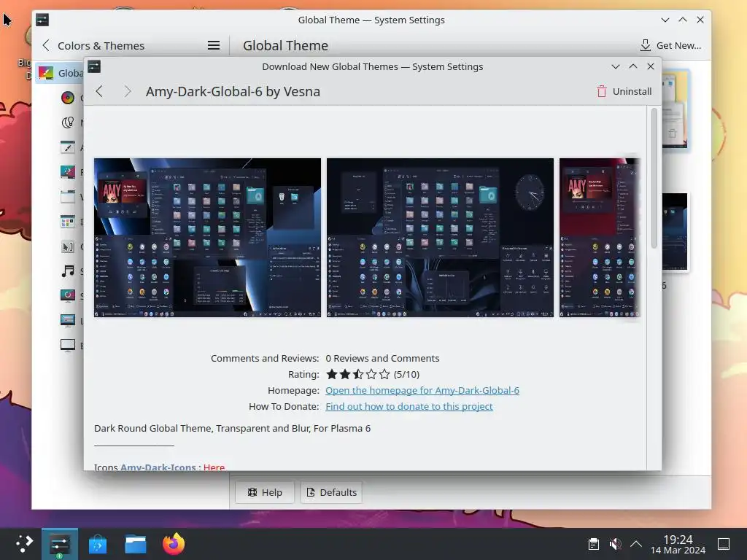Open the homepage for Amy-Dark-Global-6 link

pos(422,391)
